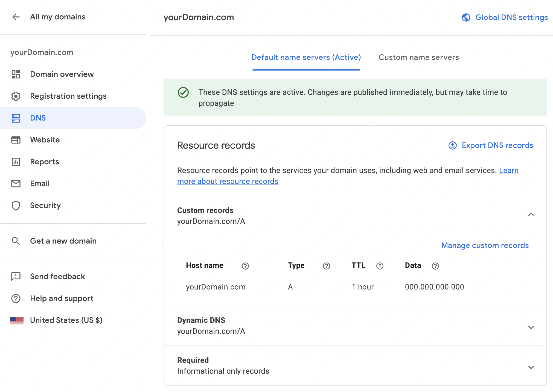Follow Learn more about resource records link
Screen dimensions: 553x392
pos(228,182)
